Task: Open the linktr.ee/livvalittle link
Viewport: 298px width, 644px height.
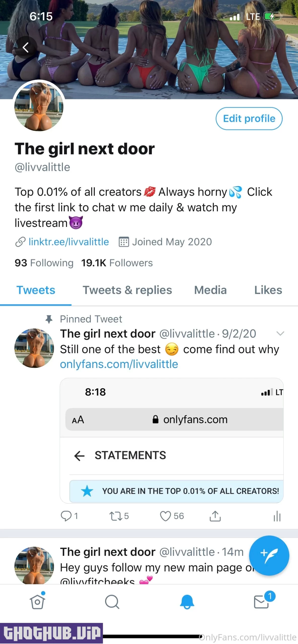Action: [x=69, y=242]
